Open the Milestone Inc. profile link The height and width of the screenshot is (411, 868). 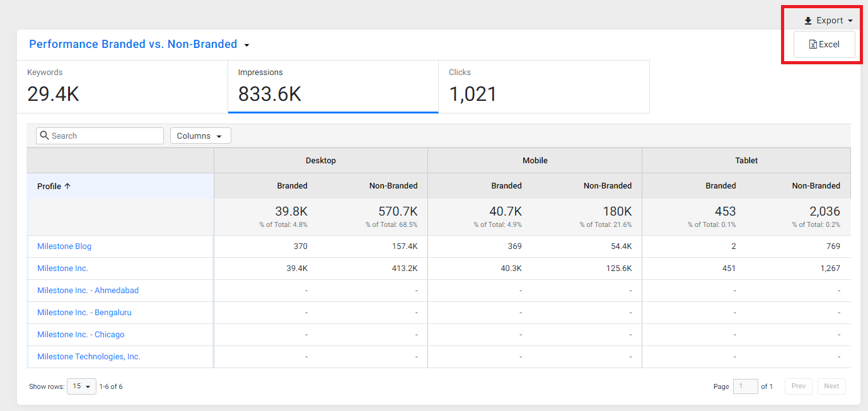(62, 269)
